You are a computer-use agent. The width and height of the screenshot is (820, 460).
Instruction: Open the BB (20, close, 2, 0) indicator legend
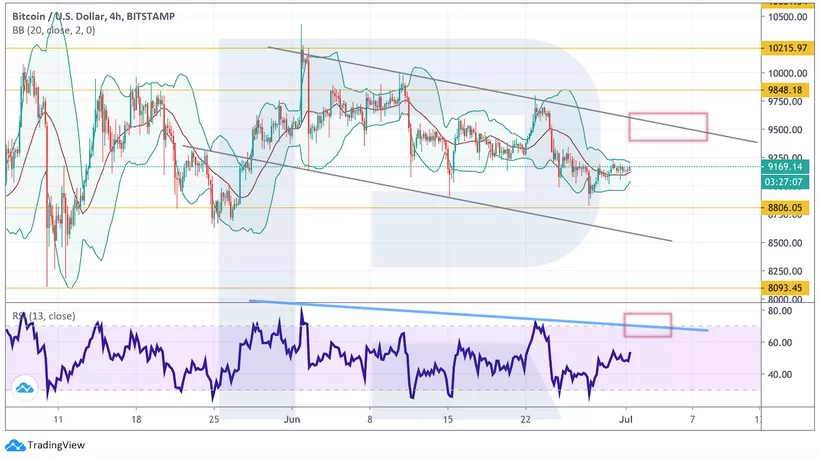coord(57,31)
